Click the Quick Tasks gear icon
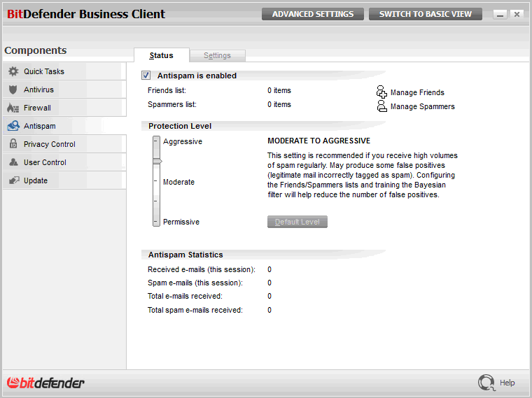 coord(13,71)
